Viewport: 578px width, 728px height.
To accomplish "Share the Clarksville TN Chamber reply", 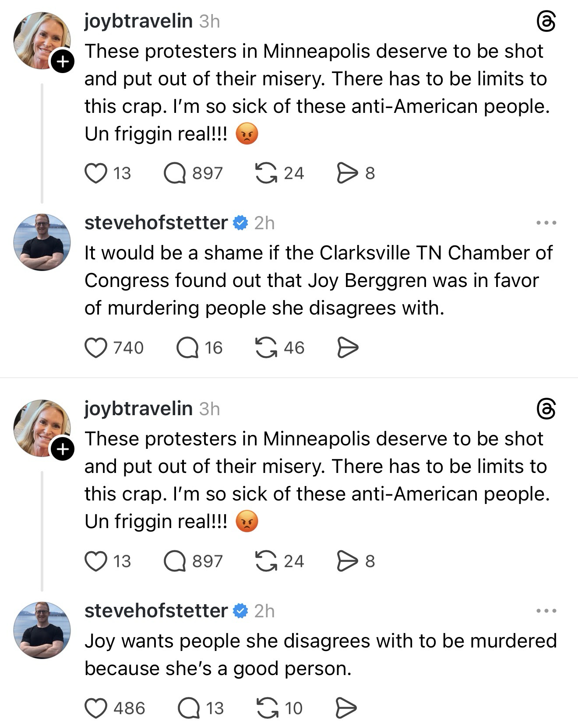I will click(x=348, y=348).
